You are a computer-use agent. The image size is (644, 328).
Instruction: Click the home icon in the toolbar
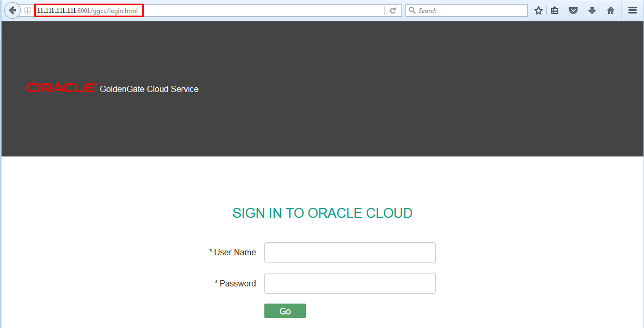[611, 10]
